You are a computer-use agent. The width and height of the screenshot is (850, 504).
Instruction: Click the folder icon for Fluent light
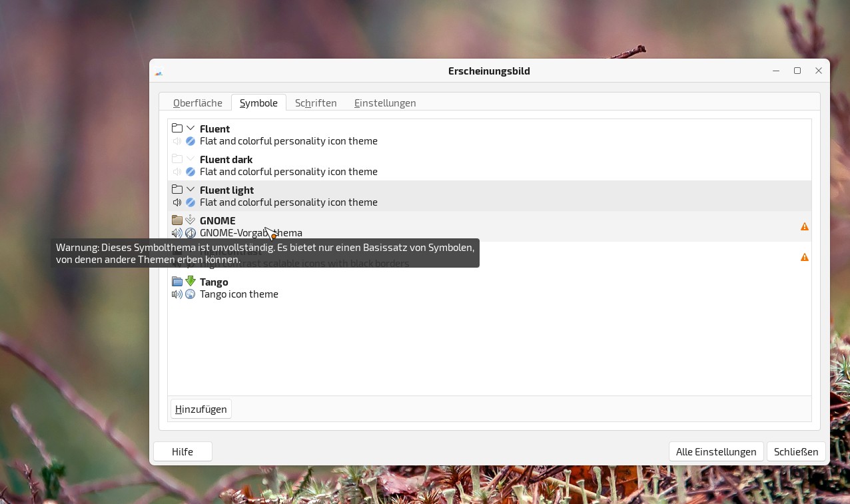click(177, 189)
